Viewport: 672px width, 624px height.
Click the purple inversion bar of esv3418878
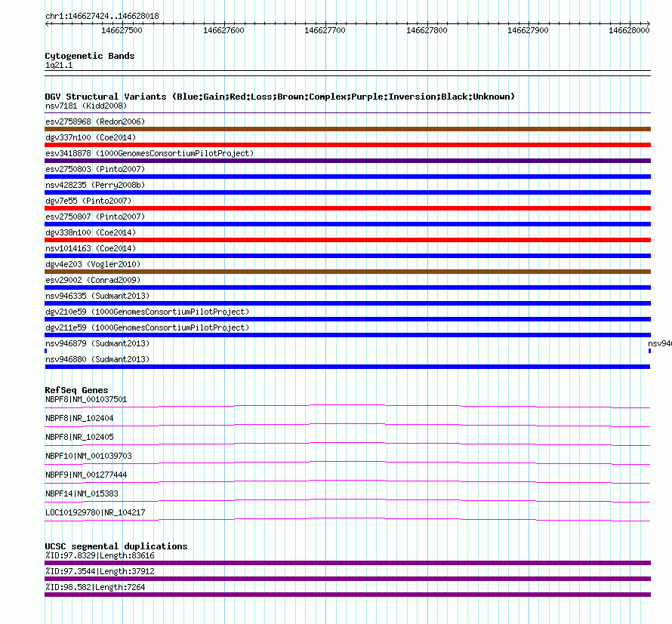tap(347, 161)
